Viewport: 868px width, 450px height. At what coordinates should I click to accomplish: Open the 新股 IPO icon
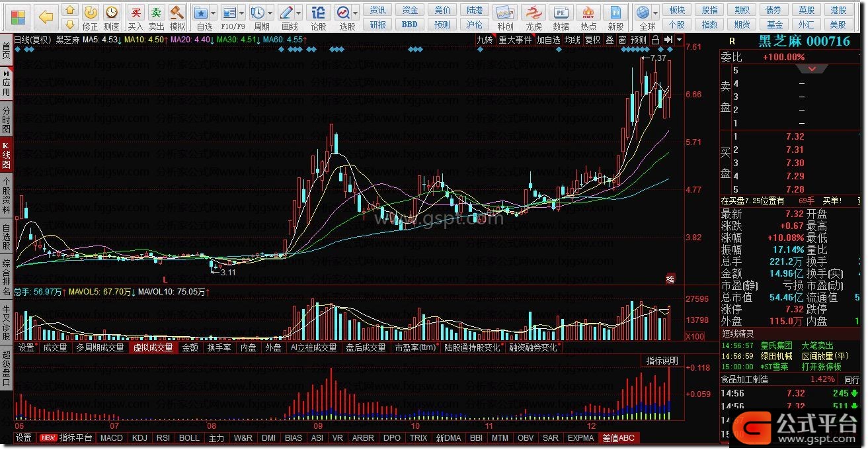tap(616, 18)
